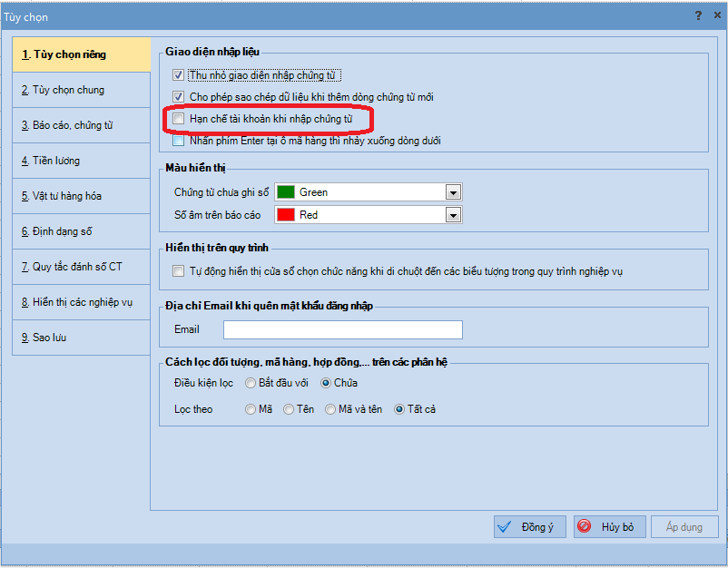
Task: Uncheck Thu nhỏ giao diện nhập chứng từ
Action: [x=179, y=75]
